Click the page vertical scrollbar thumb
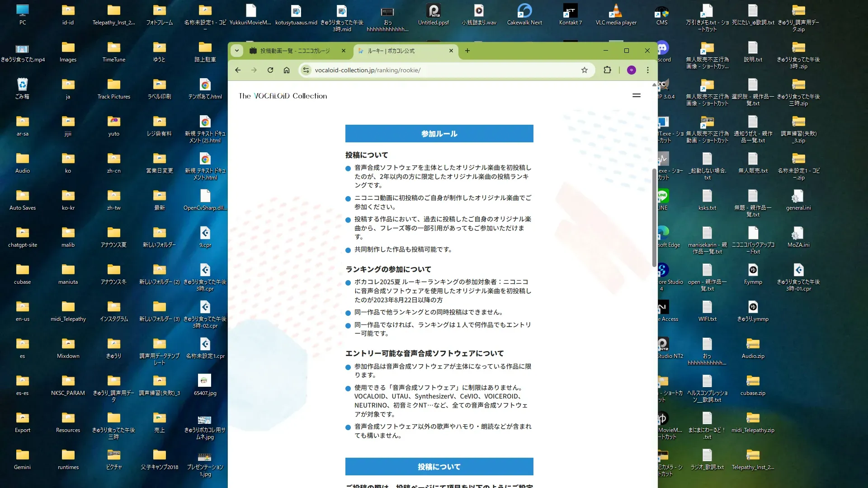Screen dimensions: 868x488 (x=654, y=217)
